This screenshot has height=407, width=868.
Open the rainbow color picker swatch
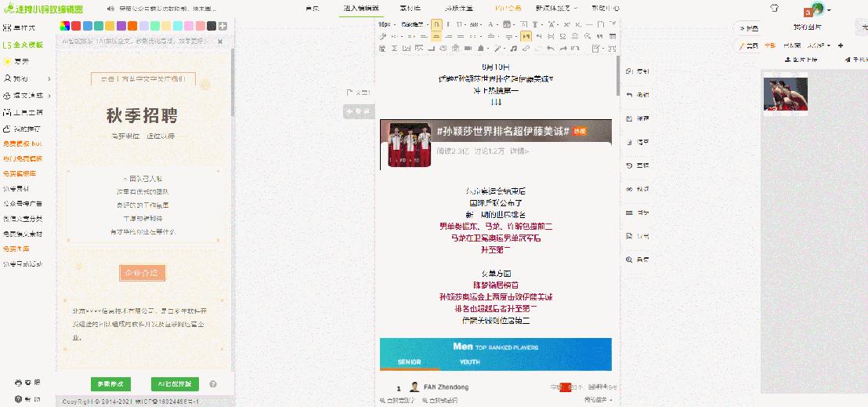click(65, 26)
